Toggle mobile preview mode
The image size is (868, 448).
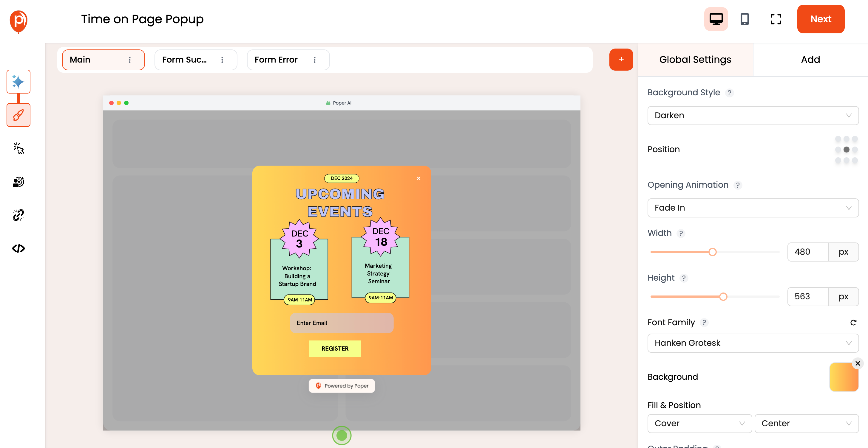pos(745,19)
